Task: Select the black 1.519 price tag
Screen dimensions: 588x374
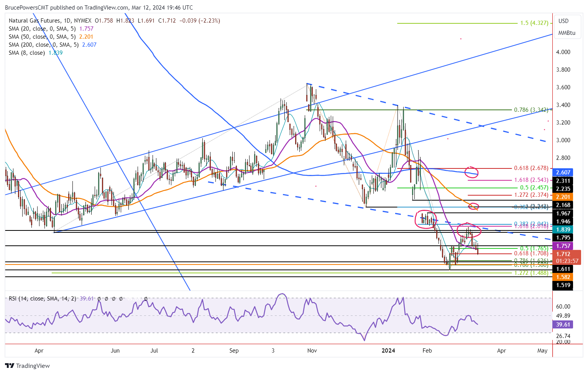Action: [563, 285]
